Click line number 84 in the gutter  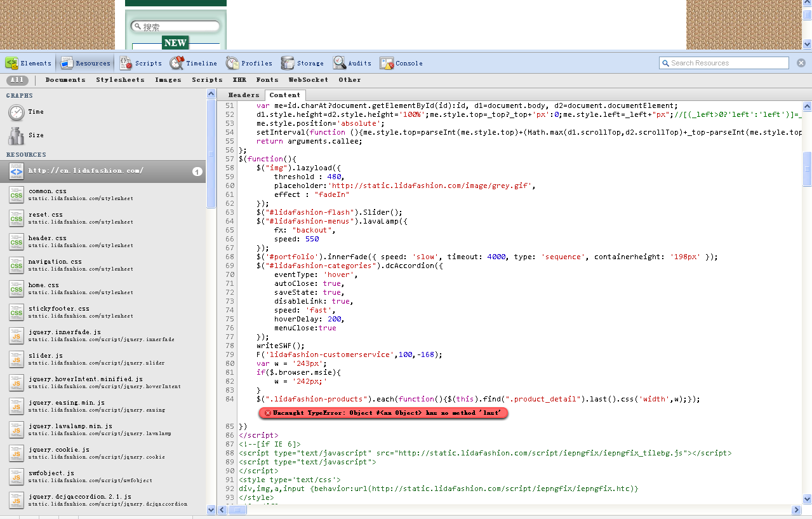pos(230,399)
